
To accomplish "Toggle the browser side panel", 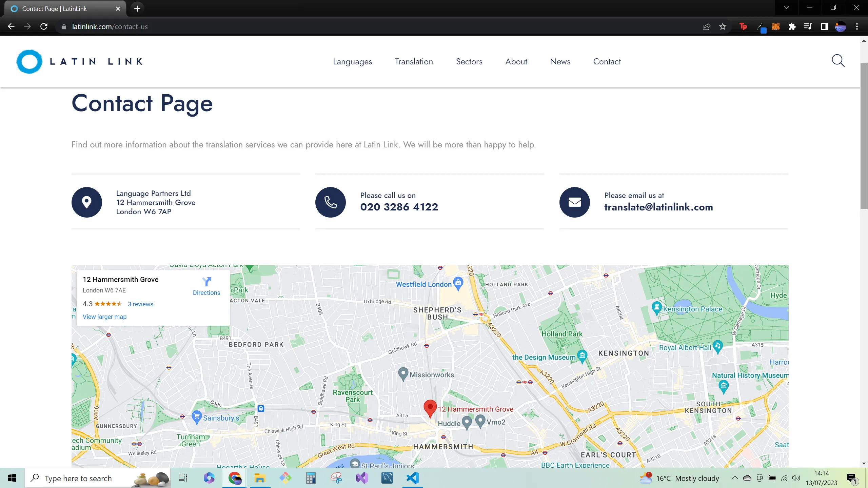I will 824,26.
